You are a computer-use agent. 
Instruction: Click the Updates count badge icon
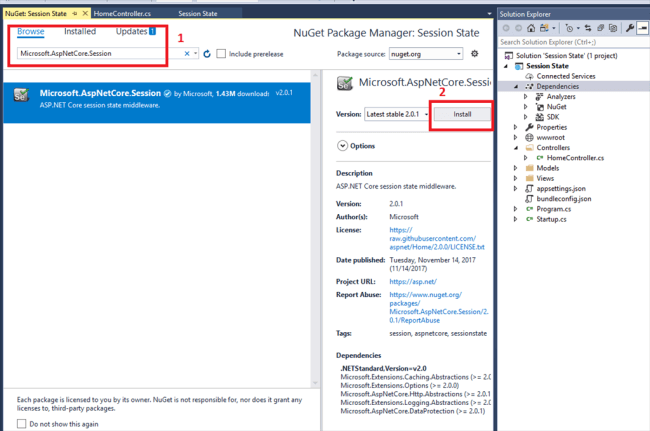pyautogui.click(x=153, y=31)
